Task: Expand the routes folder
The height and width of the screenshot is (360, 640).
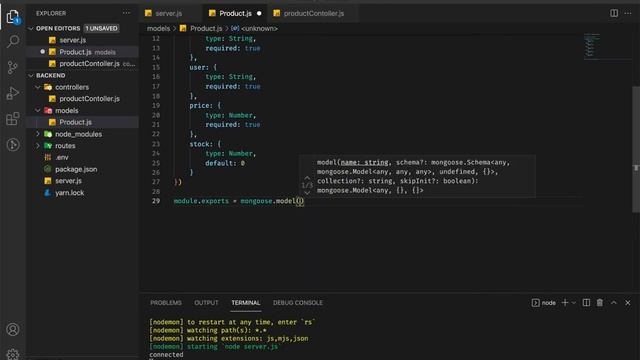Action: coord(38,146)
